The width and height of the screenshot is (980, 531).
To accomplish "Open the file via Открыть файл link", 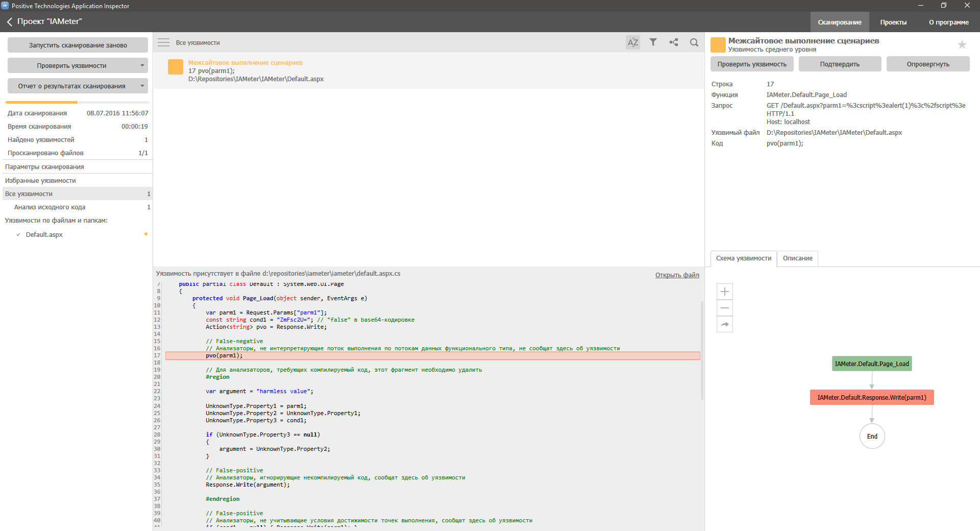I will pyautogui.click(x=677, y=275).
